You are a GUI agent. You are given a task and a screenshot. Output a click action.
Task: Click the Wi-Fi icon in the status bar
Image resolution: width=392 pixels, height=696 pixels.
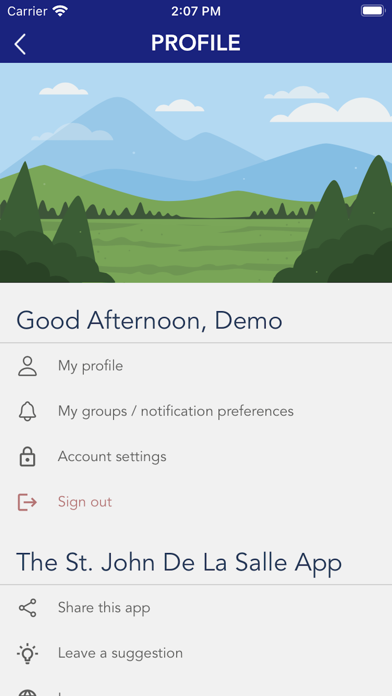point(60,11)
